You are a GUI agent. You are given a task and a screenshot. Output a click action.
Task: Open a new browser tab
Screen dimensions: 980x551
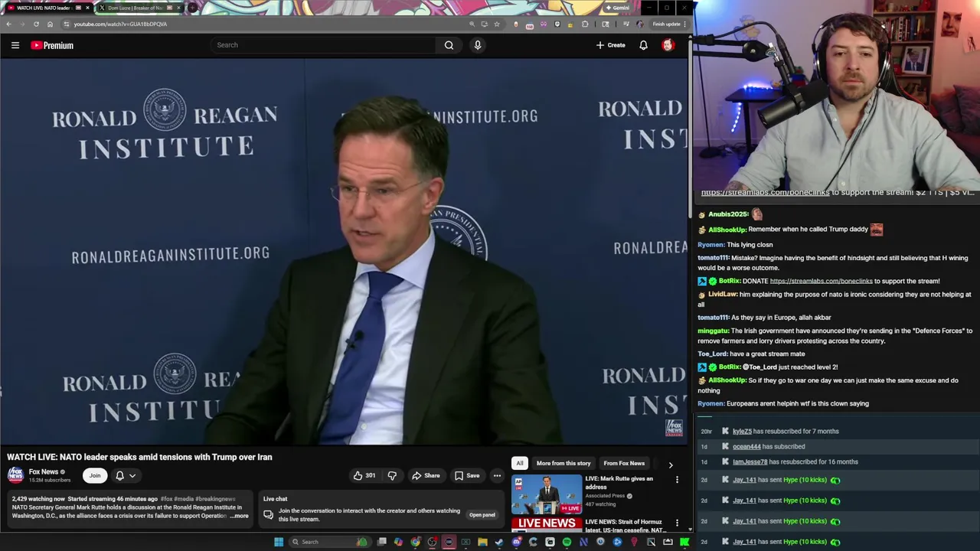pyautogui.click(x=192, y=8)
